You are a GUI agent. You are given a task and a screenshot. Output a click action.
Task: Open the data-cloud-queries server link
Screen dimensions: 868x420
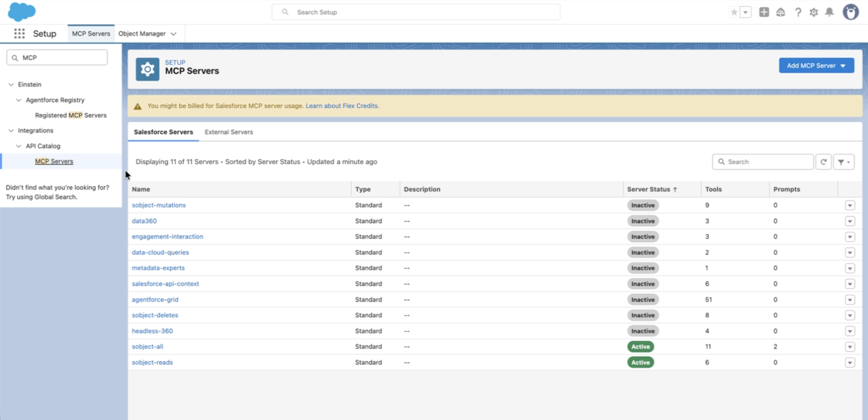coord(160,252)
